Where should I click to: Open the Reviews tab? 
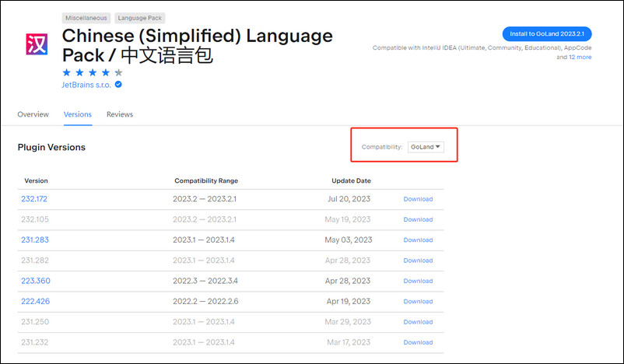(120, 114)
